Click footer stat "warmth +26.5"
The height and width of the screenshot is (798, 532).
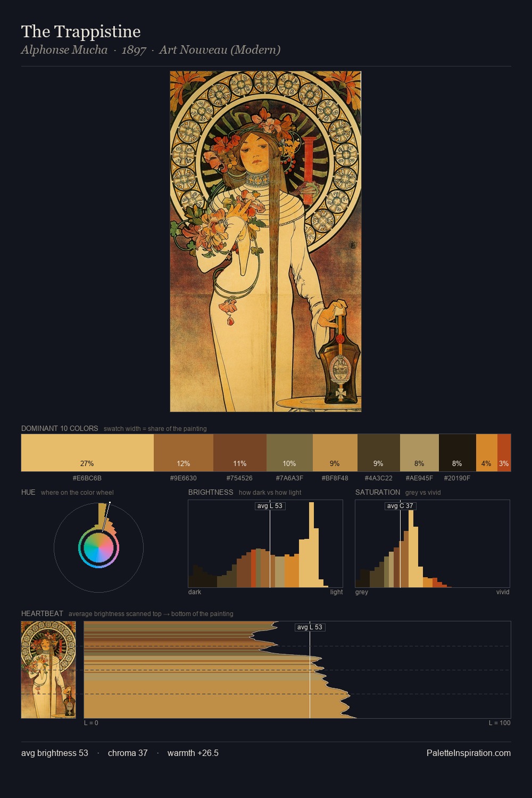(x=193, y=753)
